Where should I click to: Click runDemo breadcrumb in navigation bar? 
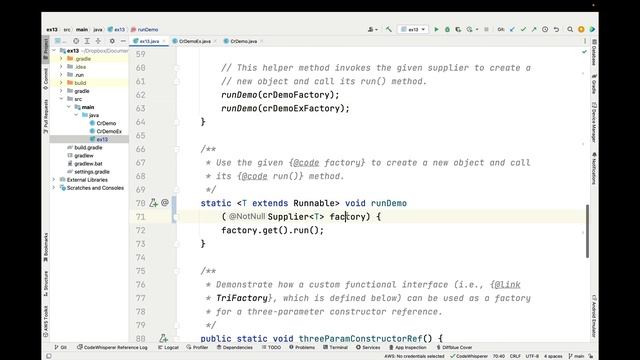(x=144, y=29)
